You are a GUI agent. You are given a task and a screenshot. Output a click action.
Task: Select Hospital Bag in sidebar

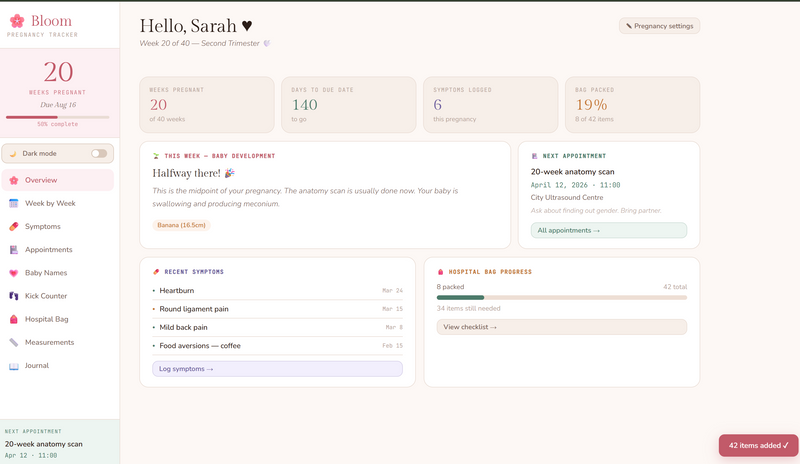pyautogui.click(x=58, y=319)
